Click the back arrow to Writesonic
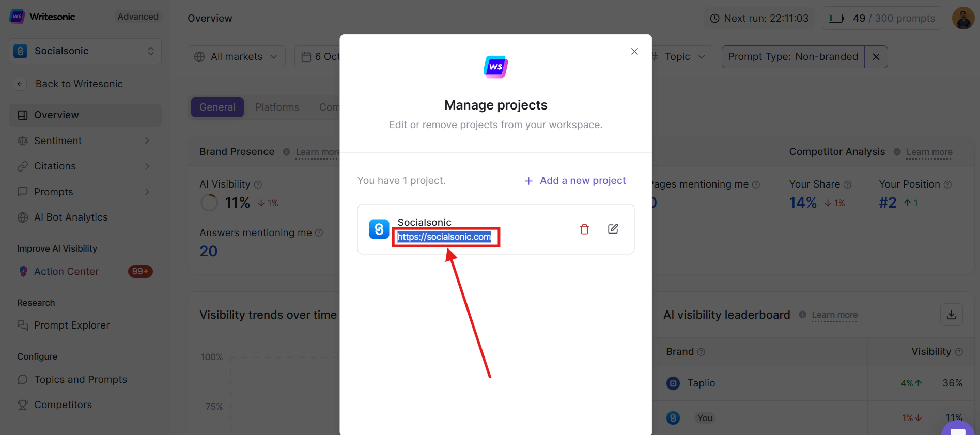This screenshot has width=980, height=435. pos(20,84)
